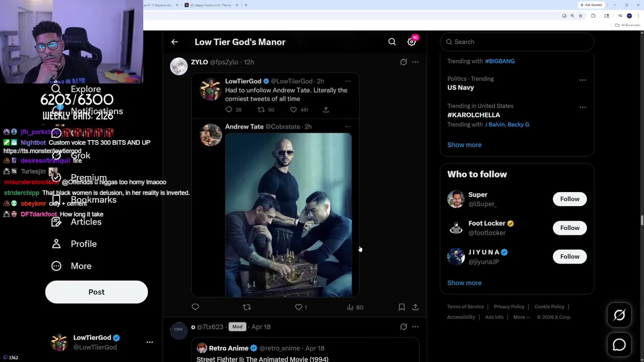The height and width of the screenshot is (362, 644).
Task: Open community settings gear with notification badge
Action: [412, 42]
